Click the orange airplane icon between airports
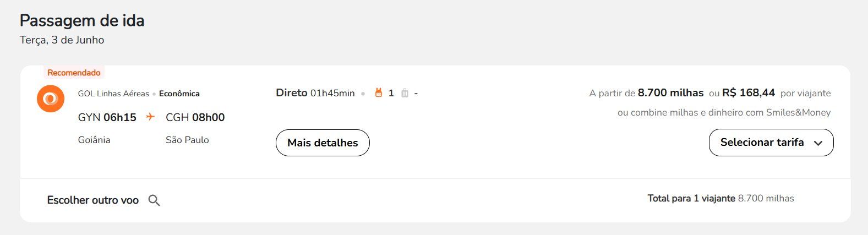Screen dimensions: 868x235 [150, 117]
